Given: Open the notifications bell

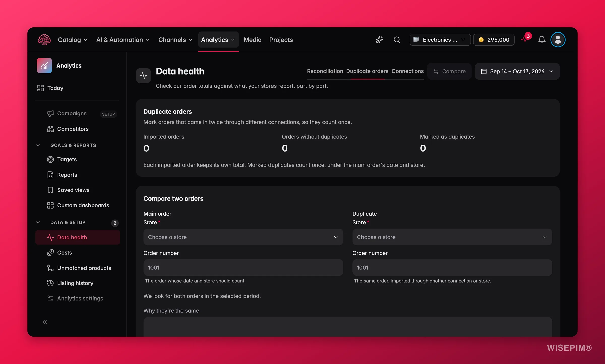Looking at the screenshot, I should tap(542, 40).
